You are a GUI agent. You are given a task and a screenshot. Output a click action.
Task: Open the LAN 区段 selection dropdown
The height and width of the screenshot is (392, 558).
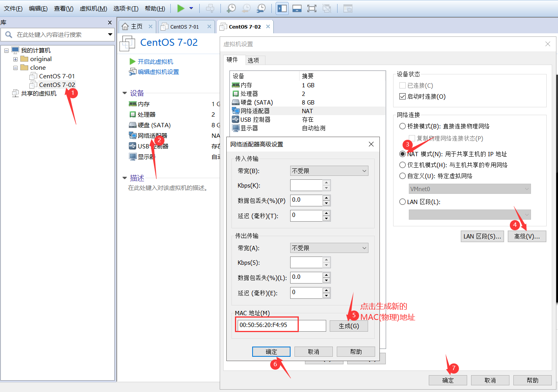(470, 215)
